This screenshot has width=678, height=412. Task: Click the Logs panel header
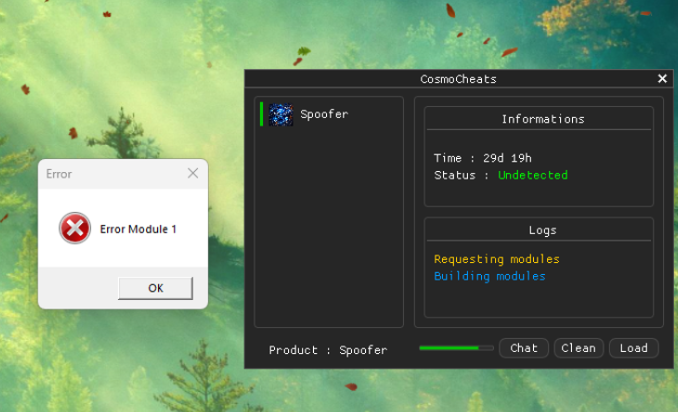542,230
